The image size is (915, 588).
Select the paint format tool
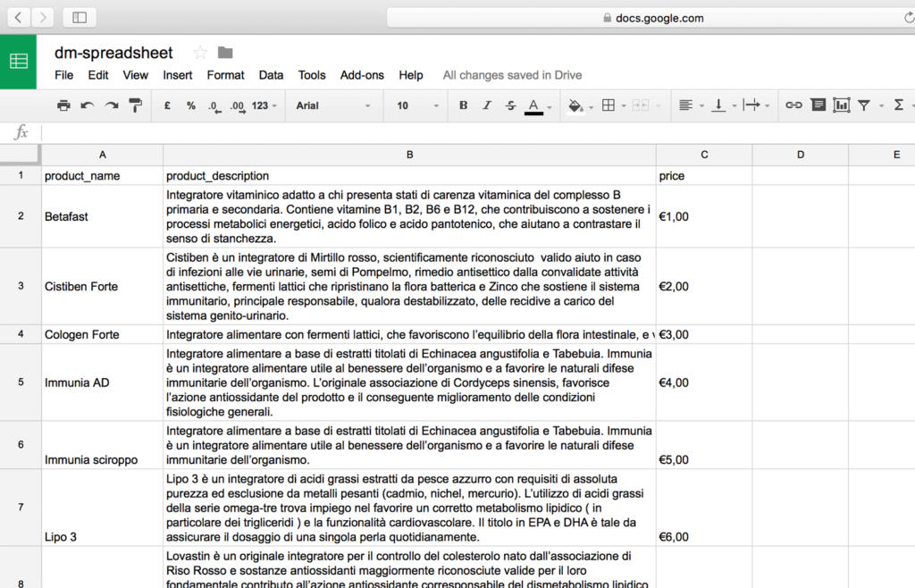click(136, 105)
